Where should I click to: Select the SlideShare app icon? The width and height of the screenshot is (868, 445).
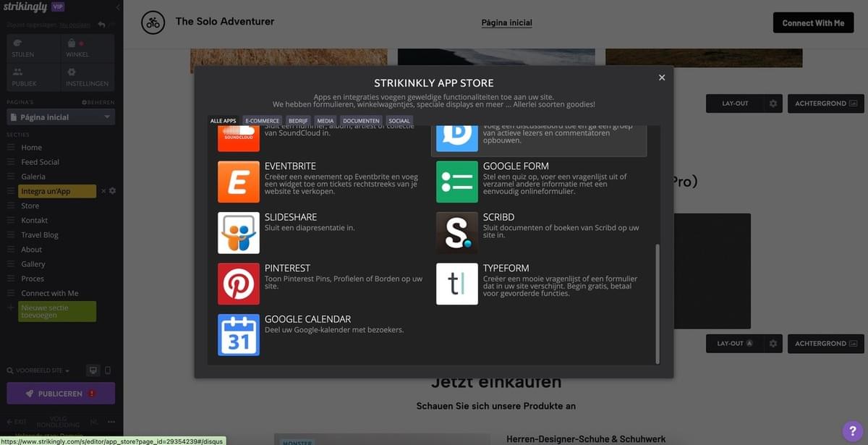[239, 232]
